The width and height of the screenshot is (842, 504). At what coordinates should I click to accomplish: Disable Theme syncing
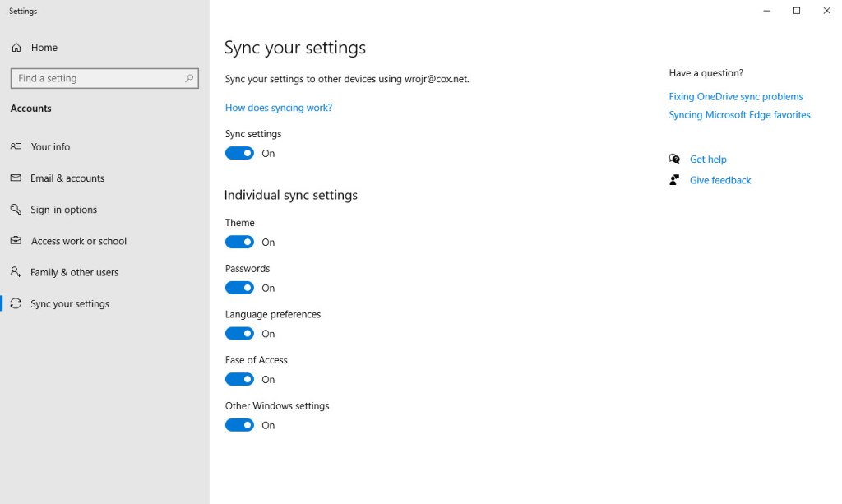point(239,242)
